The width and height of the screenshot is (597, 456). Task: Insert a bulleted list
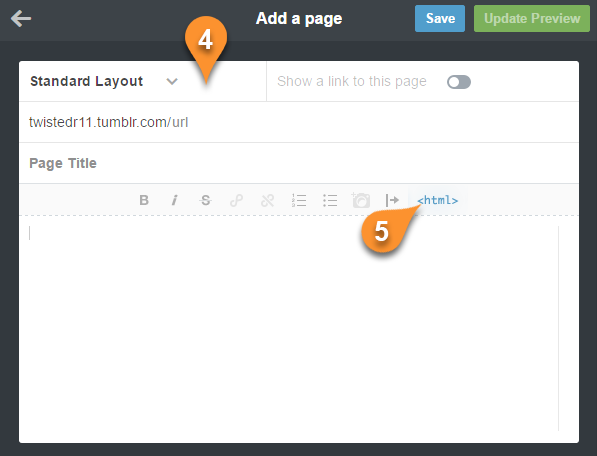pyautogui.click(x=330, y=200)
